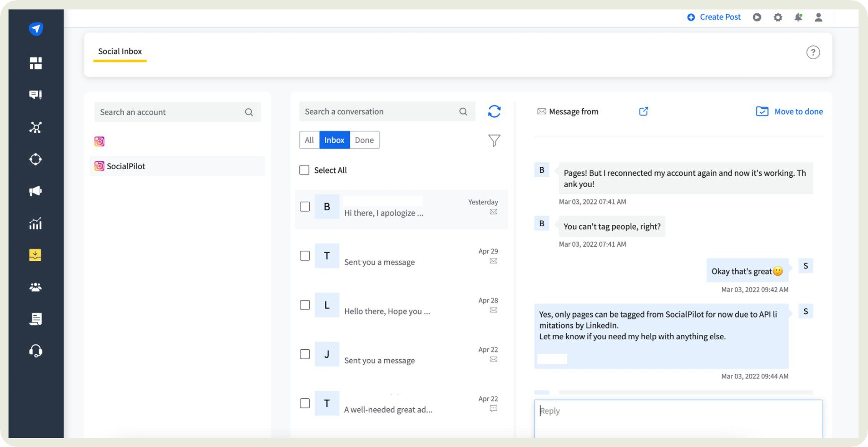Open the Dashboard from the sidebar

[36, 62]
